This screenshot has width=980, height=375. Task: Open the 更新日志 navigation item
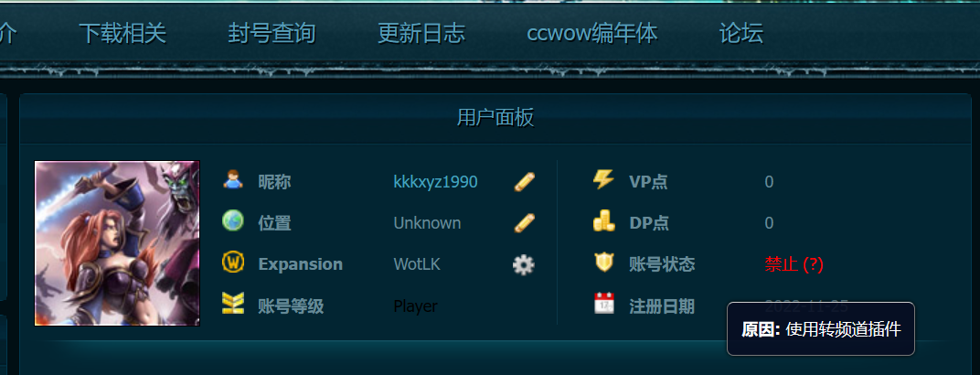(421, 33)
